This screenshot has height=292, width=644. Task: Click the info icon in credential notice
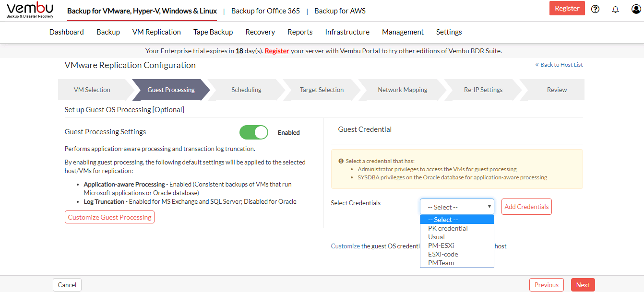[x=341, y=161]
